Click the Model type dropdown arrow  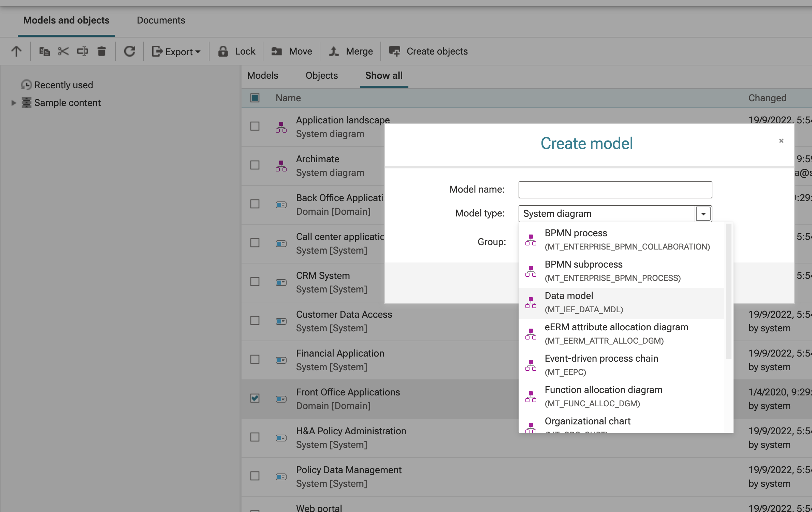point(703,214)
